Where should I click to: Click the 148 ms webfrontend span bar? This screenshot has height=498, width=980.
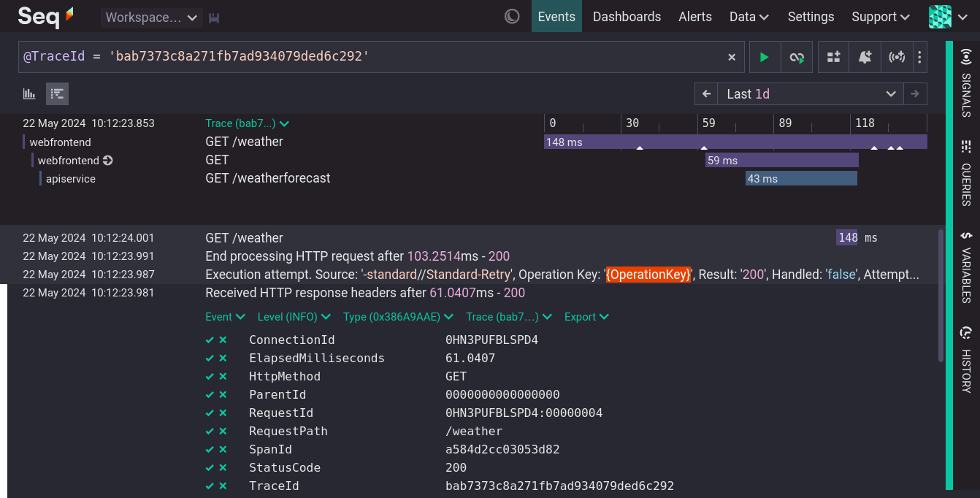click(735, 142)
